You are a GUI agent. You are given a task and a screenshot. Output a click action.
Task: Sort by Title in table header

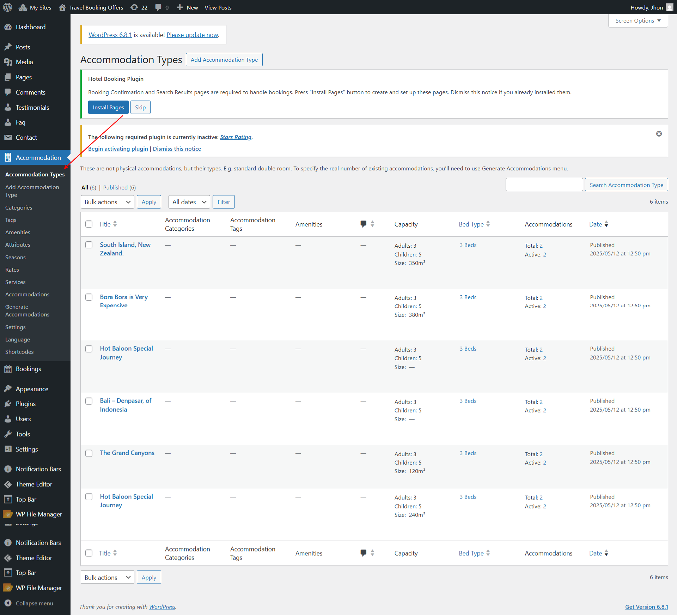108,224
